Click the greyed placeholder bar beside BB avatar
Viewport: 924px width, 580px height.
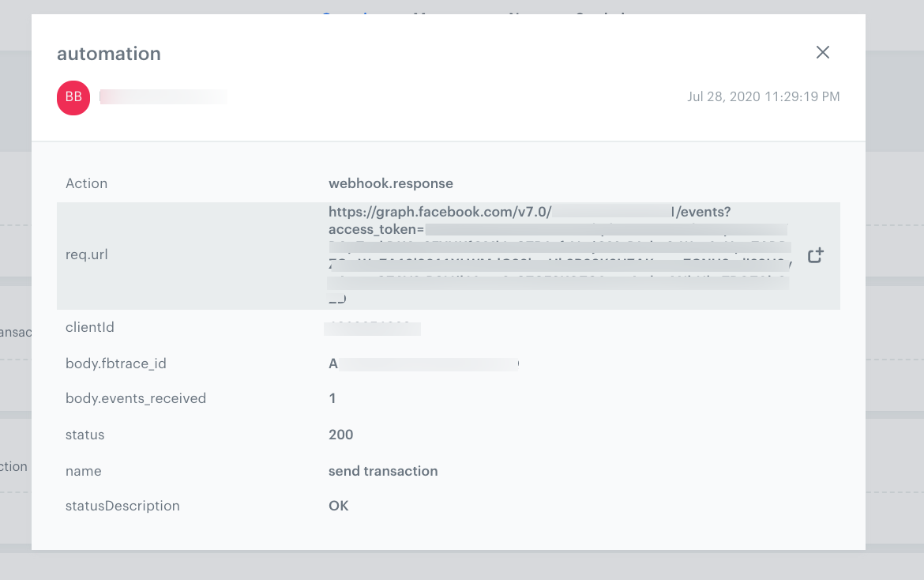pos(163,96)
